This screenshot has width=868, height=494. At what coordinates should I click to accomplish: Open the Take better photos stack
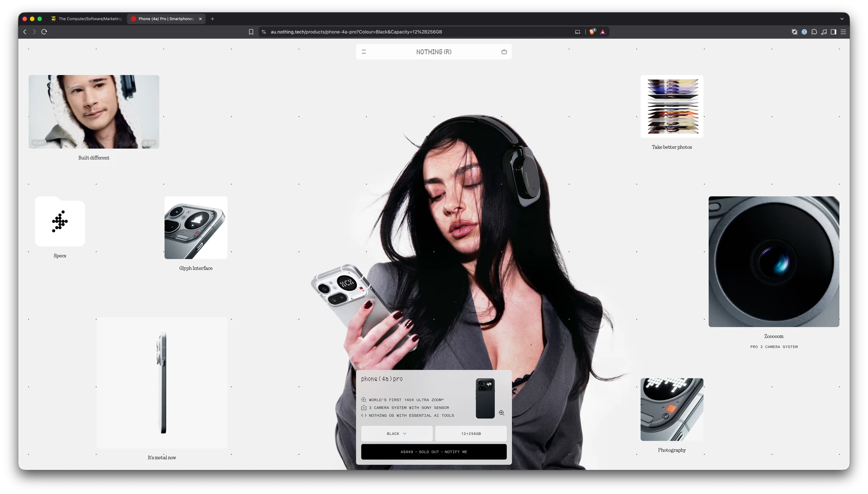coord(672,106)
